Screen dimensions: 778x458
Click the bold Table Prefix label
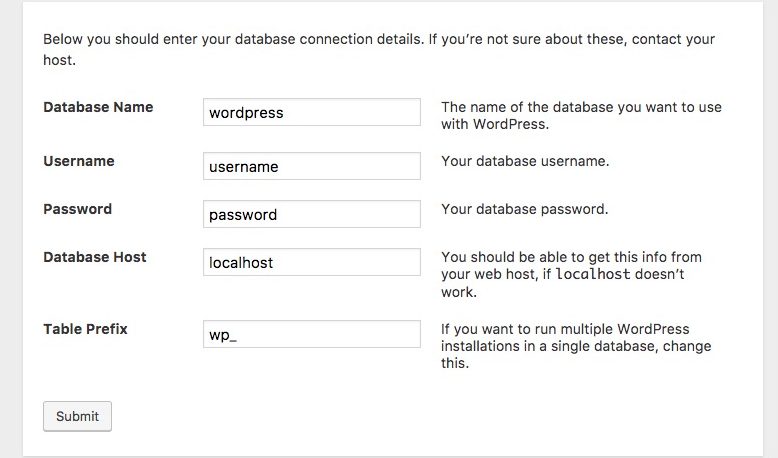[x=85, y=329]
